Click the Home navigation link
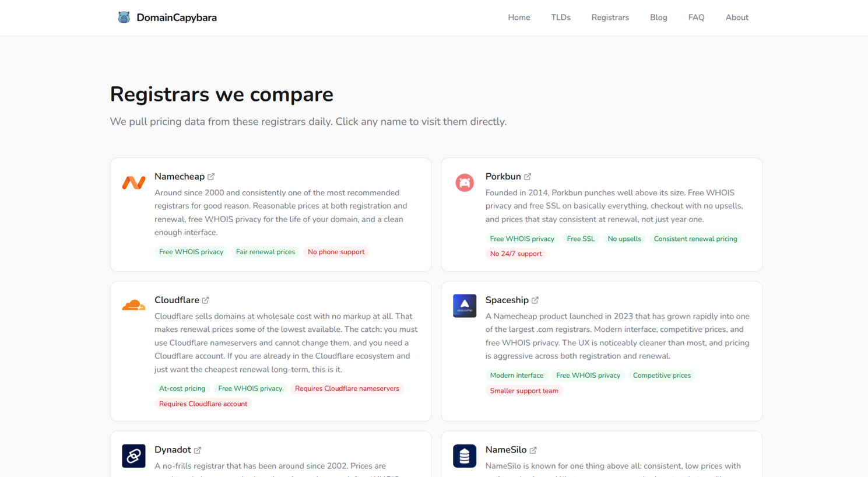 [519, 17]
